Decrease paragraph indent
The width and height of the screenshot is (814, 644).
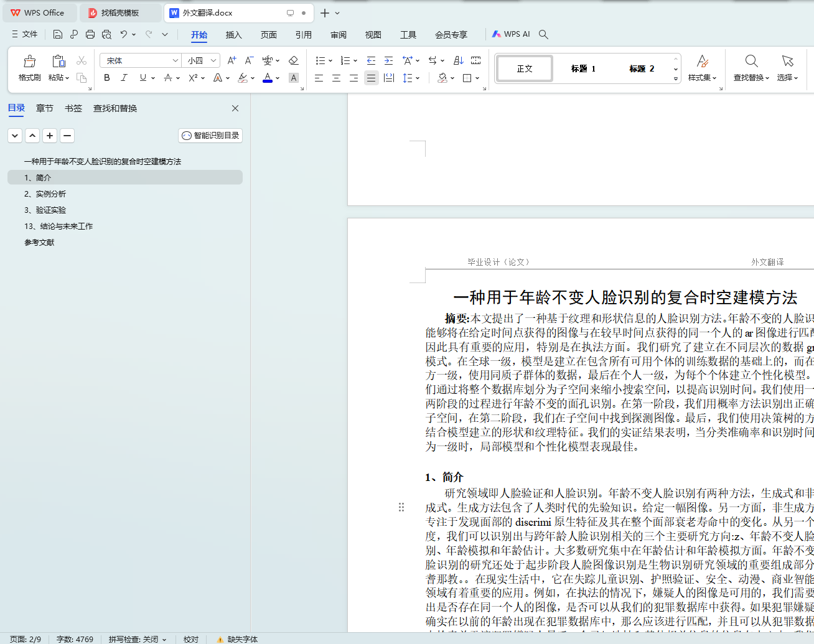click(x=371, y=60)
